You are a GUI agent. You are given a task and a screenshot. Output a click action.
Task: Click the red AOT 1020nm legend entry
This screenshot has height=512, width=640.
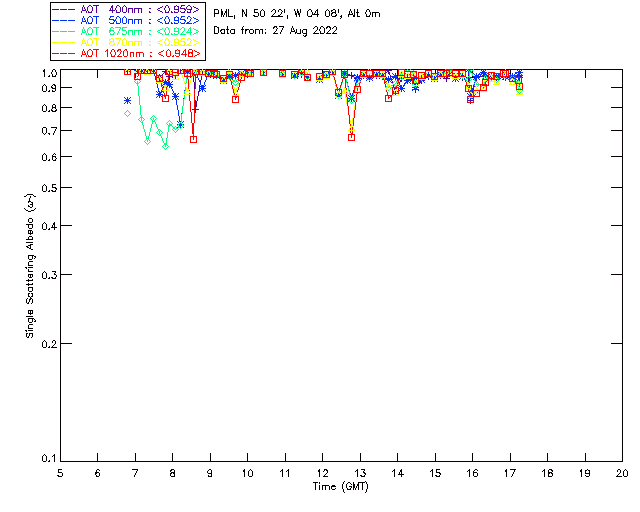(x=126, y=53)
